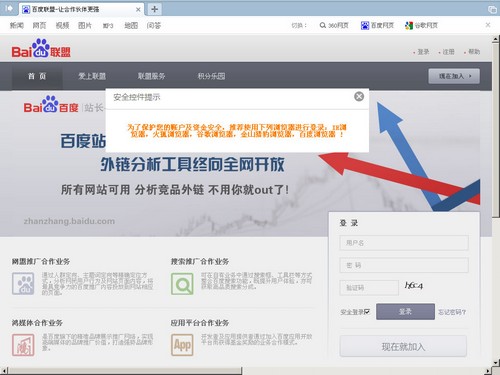Open the 图片 search category
Screen dimensions: 500x375
85,25
